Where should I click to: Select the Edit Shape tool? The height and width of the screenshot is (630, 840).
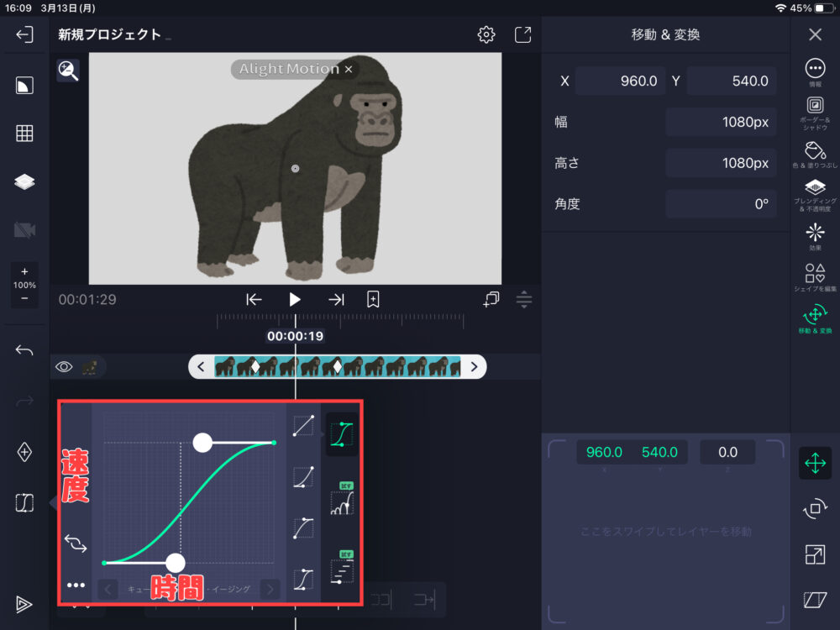814,277
